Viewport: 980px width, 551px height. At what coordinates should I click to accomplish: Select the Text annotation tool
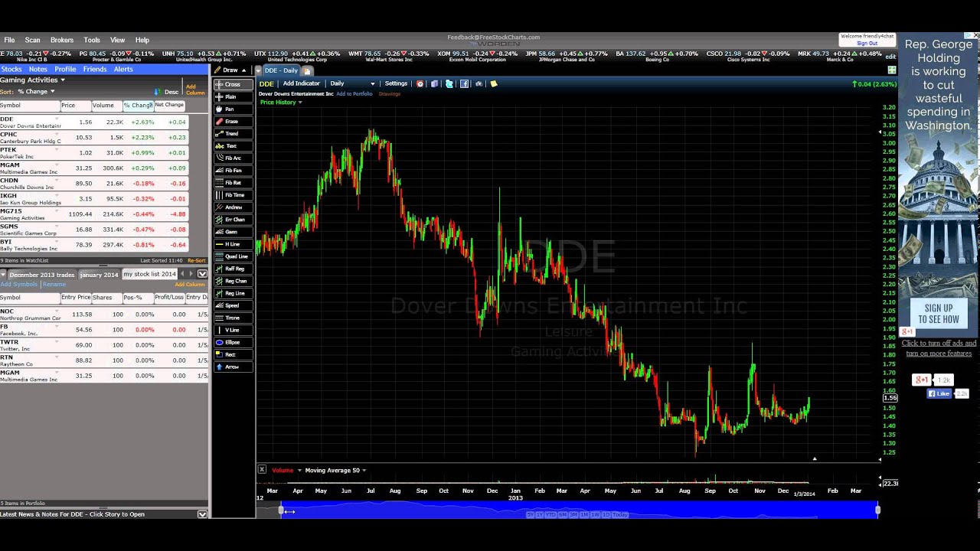233,146
